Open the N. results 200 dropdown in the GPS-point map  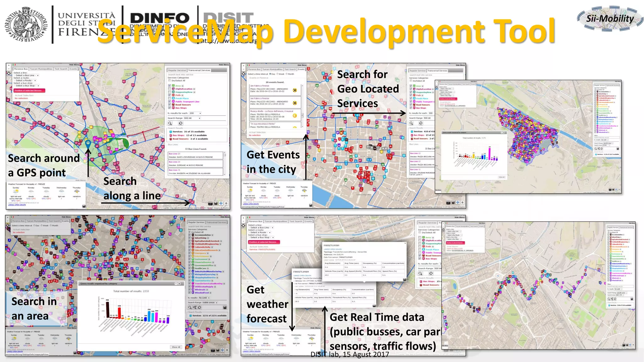195,113
